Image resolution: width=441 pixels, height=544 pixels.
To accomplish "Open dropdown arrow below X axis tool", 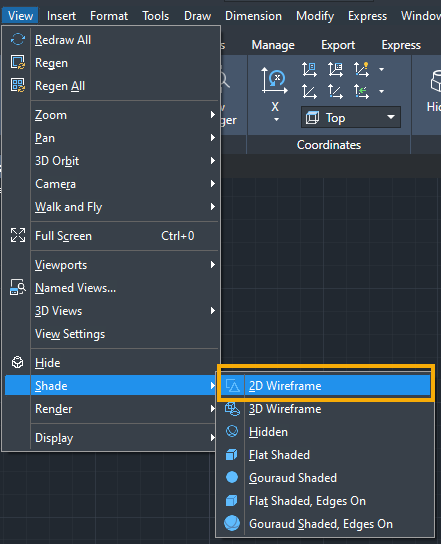I will [276, 120].
